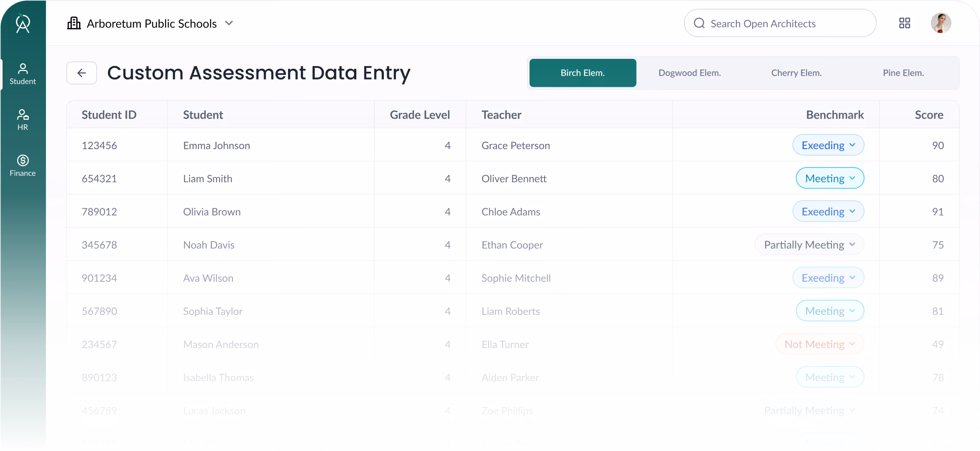
Task: Click the Open Architects logo at top left
Action: pos(23,24)
